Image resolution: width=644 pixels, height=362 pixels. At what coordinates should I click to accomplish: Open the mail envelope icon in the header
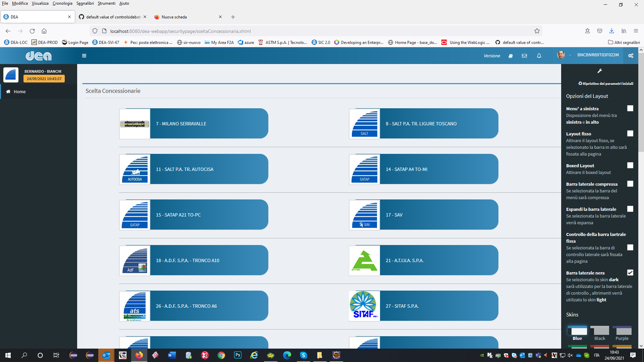(x=524, y=56)
